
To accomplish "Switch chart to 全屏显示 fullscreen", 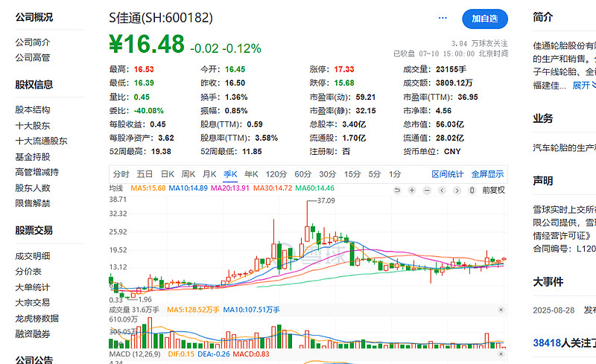I will (x=487, y=174).
